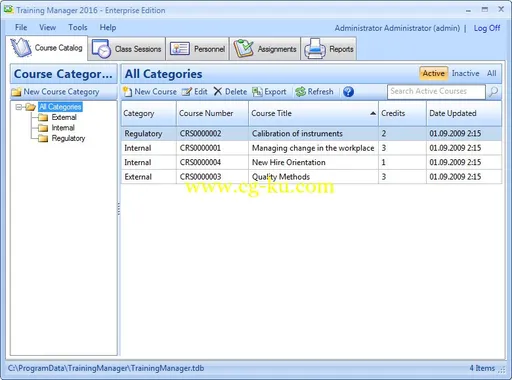Sort by the Category column header
512x380 pixels.
point(149,113)
